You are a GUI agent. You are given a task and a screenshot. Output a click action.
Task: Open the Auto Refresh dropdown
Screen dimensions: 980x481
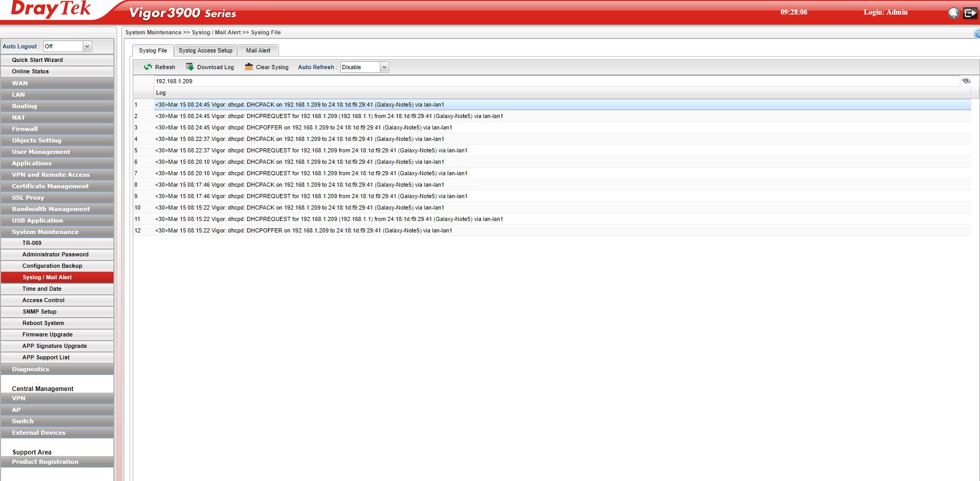click(384, 67)
